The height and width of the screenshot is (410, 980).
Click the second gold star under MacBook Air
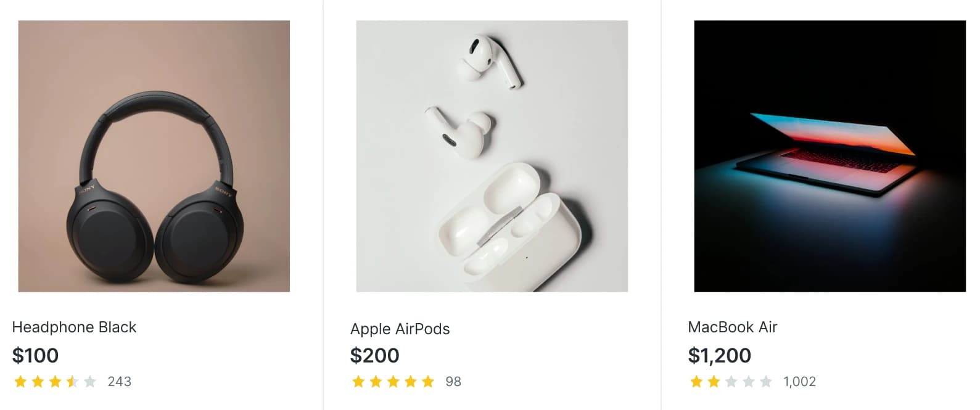click(714, 382)
